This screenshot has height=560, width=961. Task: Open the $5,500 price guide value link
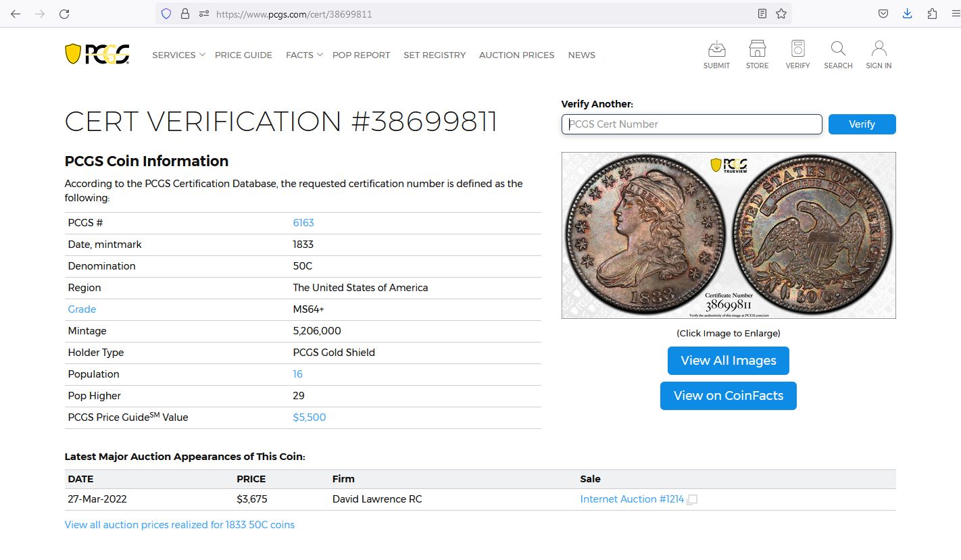click(310, 417)
